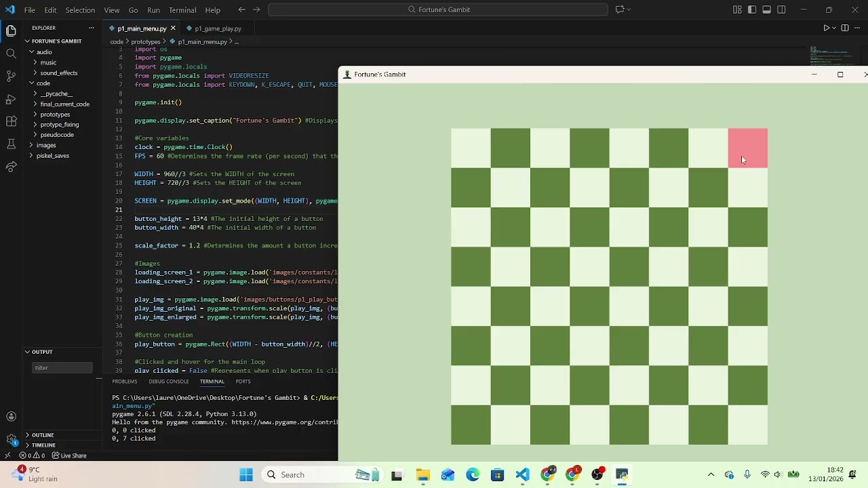Expand the OUTLINE section
868x488 pixels.
pyautogui.click(x=43, y=435)
